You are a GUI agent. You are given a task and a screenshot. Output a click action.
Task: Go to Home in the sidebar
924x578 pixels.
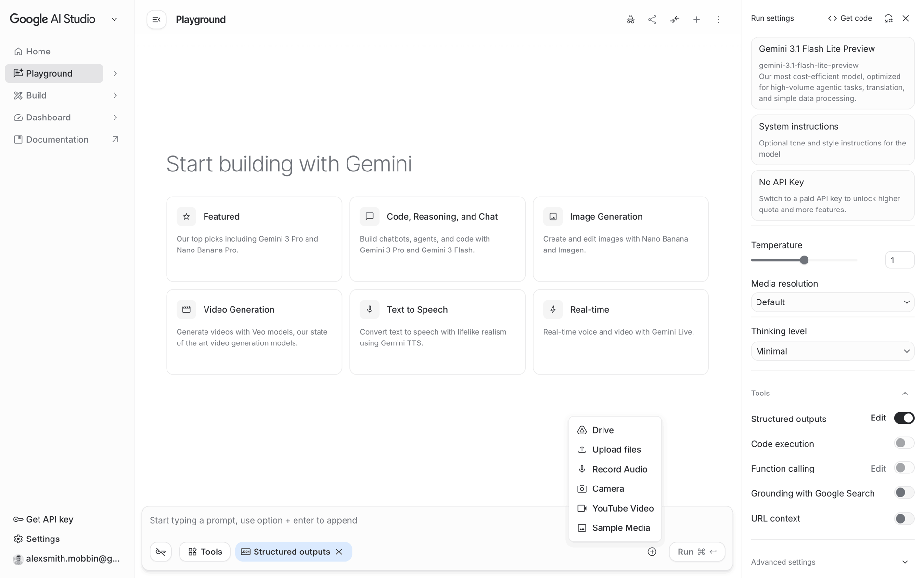(54, 52)
